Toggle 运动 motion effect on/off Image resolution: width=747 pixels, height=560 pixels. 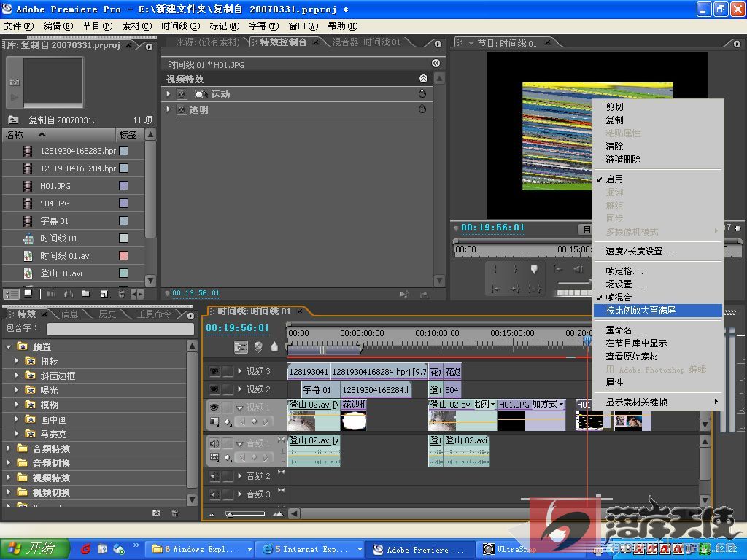[x=182, y=94]
